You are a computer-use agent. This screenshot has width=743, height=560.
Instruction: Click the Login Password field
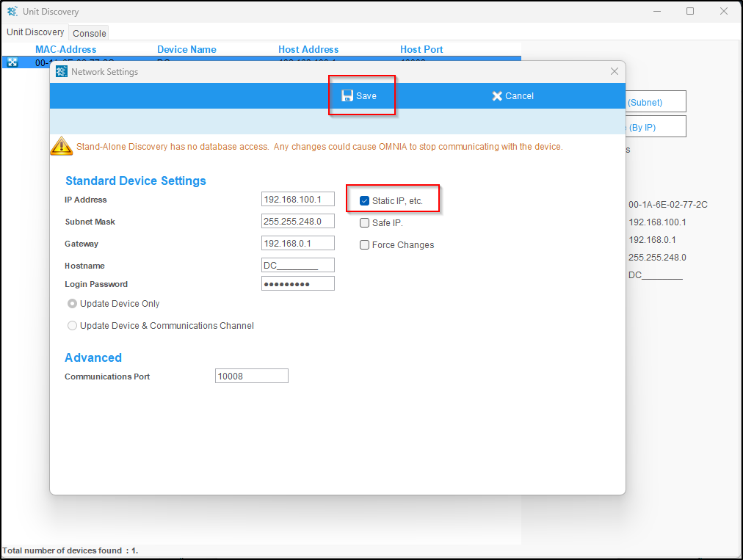tap(297, 284)
